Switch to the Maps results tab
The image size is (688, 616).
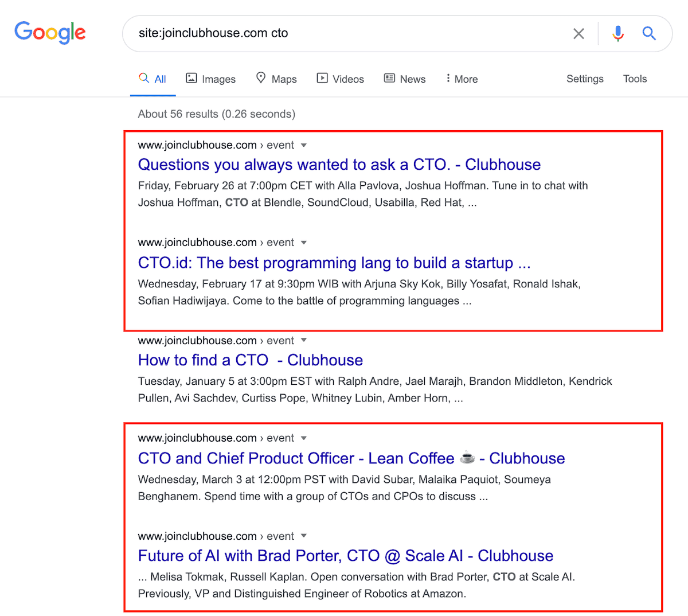pos(276,79)
